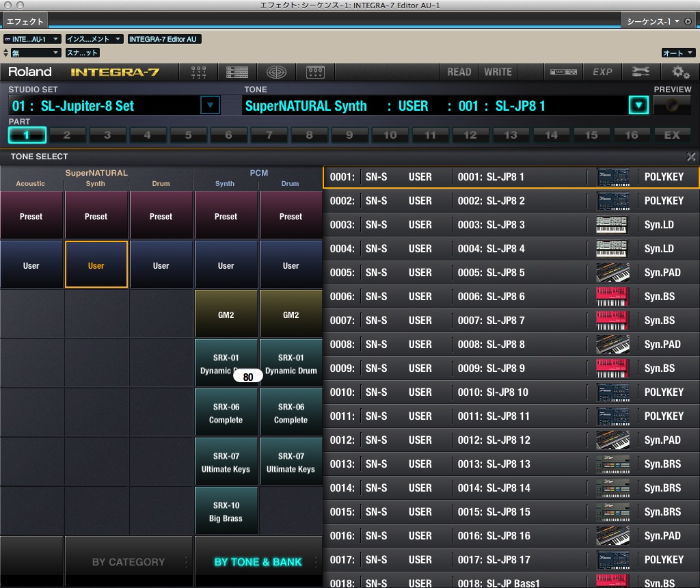Click the SL-JPB 12 synth thumbnail
The height and width of the screenshot is (588, 700).
[613, 440]
